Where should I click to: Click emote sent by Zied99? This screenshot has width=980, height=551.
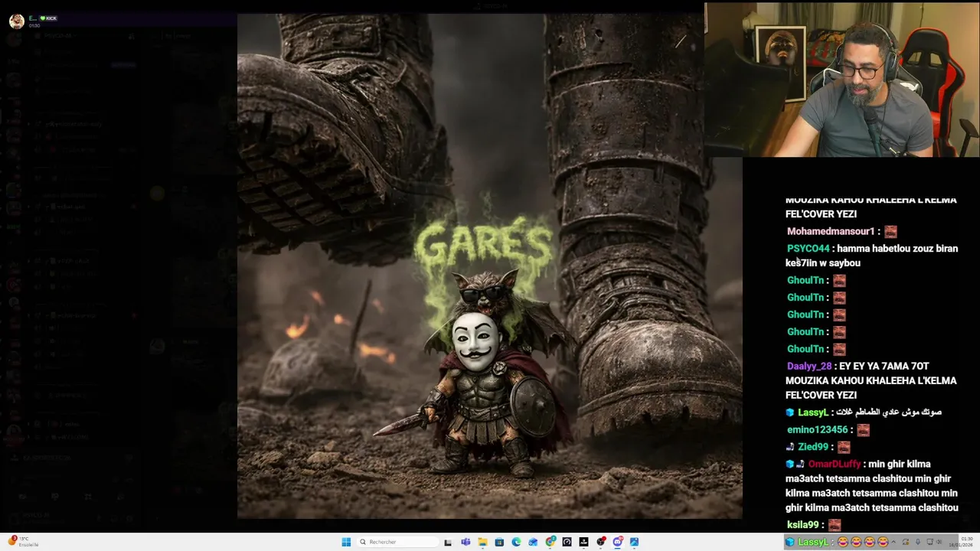tap(844, 447)
